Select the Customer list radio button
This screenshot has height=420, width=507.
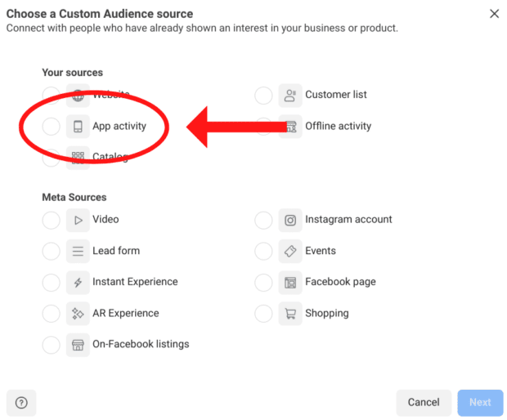click(x=263, y=96)
